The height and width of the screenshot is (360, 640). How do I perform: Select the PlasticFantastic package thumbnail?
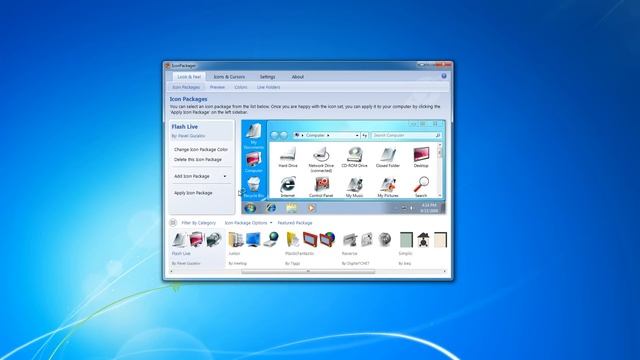coord(310,248)
